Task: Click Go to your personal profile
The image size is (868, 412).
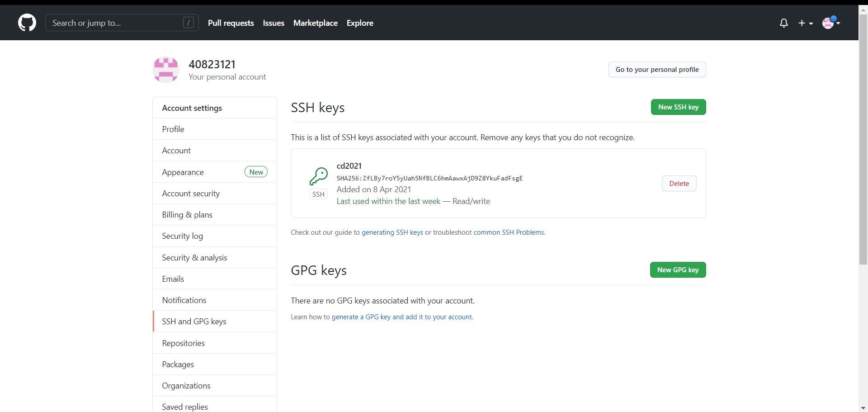Action: 657,70
